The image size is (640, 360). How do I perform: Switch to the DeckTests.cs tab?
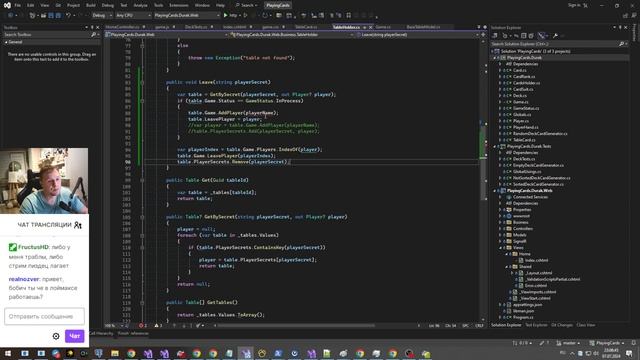pos(196,27)
